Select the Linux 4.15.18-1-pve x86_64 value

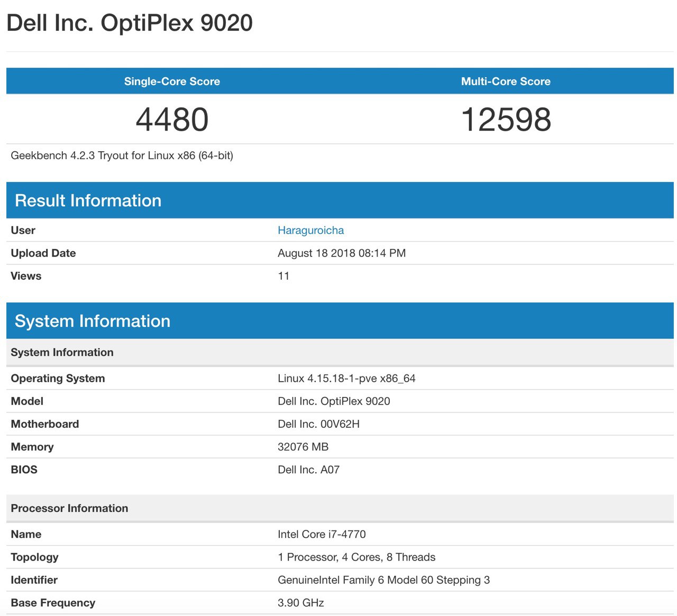(x=346, y=379)
